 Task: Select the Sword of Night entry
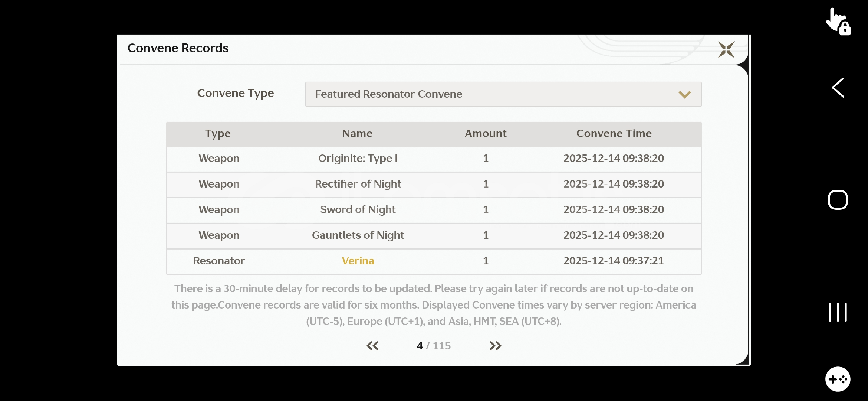click(x=358, y=210)
